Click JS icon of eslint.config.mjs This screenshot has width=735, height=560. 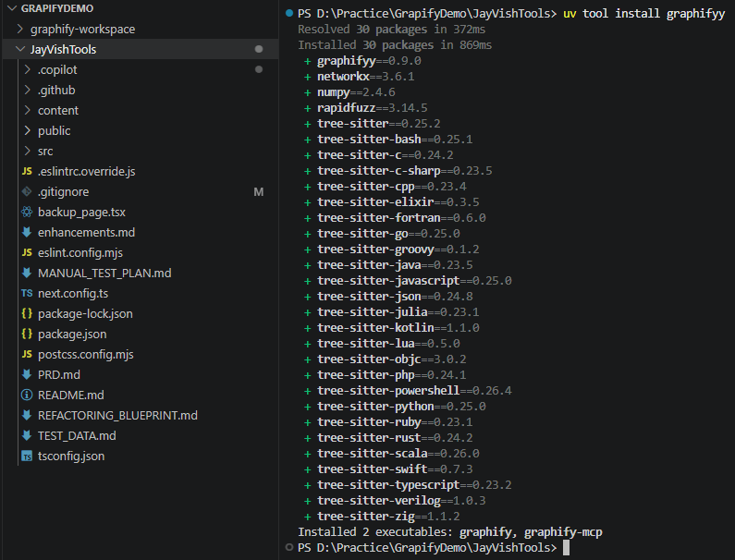click(27, 252)
